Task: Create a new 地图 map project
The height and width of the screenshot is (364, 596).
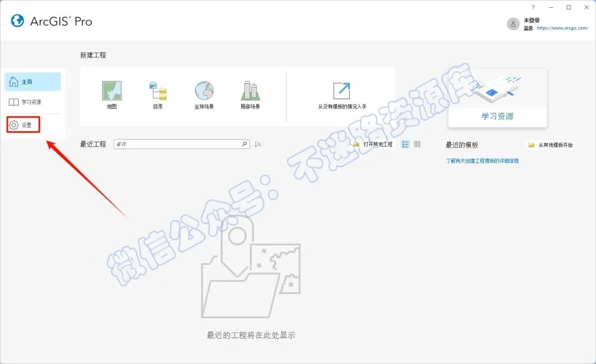Action: tap(111, 95)
